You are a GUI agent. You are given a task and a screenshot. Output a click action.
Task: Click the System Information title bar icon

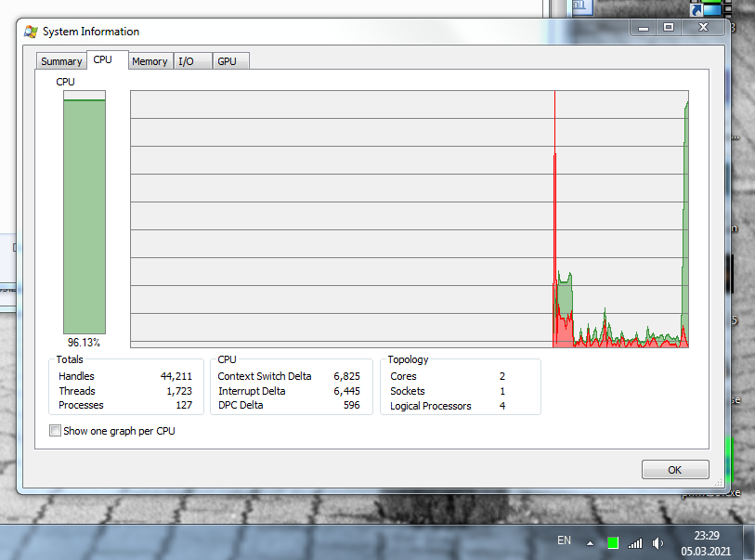point(31,32)
